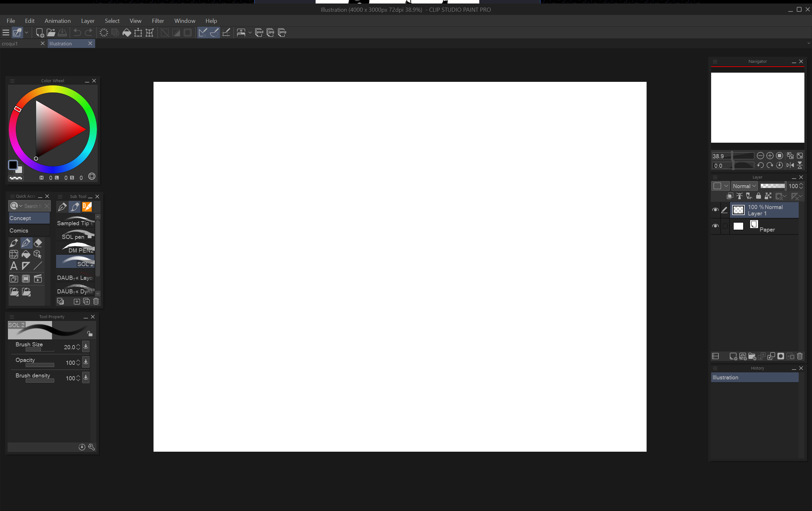This screenshot has width=812, height=511.
Task: Select the Eraser tool in Quick Access
Action: pyautogui.click(x=38, y=243)
